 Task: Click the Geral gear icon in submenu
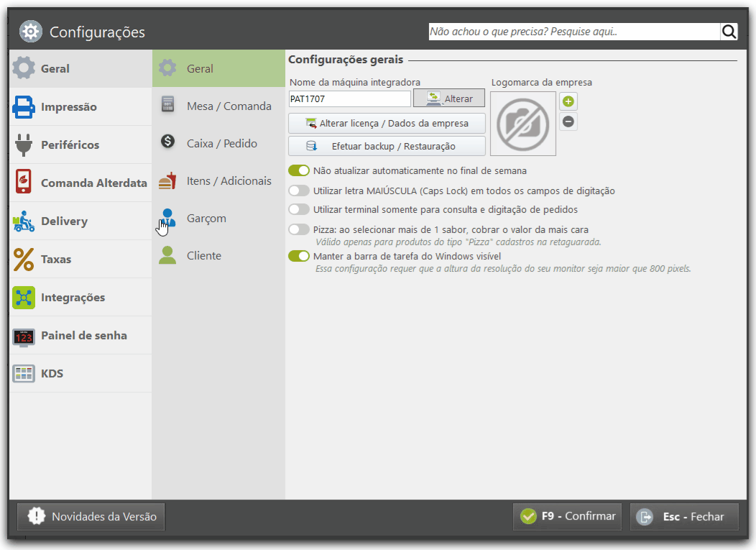click(x=167, y=68)
